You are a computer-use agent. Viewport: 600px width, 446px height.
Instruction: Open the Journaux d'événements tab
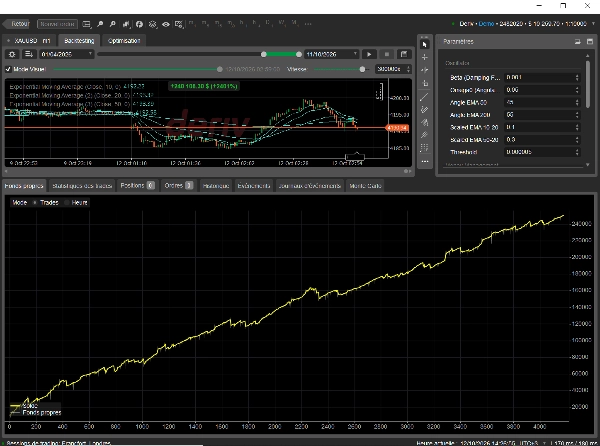pos(310,186)
